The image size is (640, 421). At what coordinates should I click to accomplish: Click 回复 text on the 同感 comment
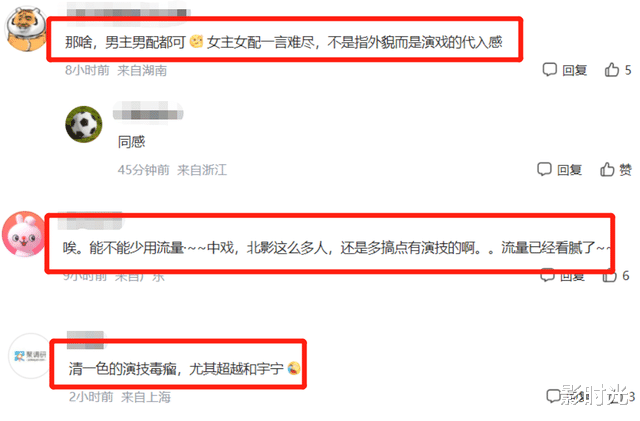coord(570,169)
